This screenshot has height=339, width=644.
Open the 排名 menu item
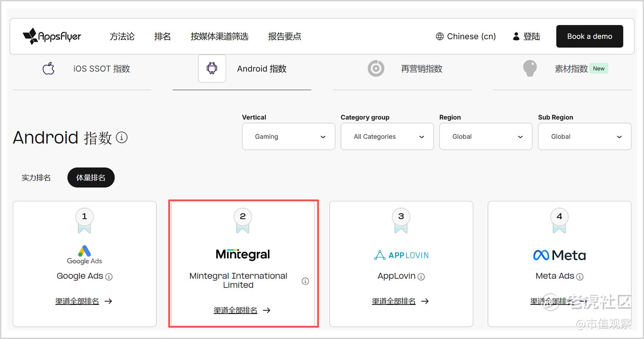point(163,36)
